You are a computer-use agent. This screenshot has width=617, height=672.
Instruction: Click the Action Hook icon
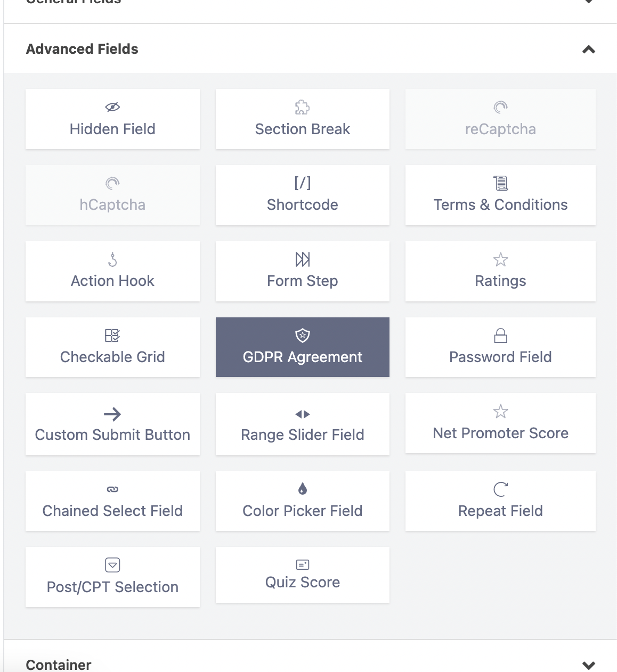(112, 259)
